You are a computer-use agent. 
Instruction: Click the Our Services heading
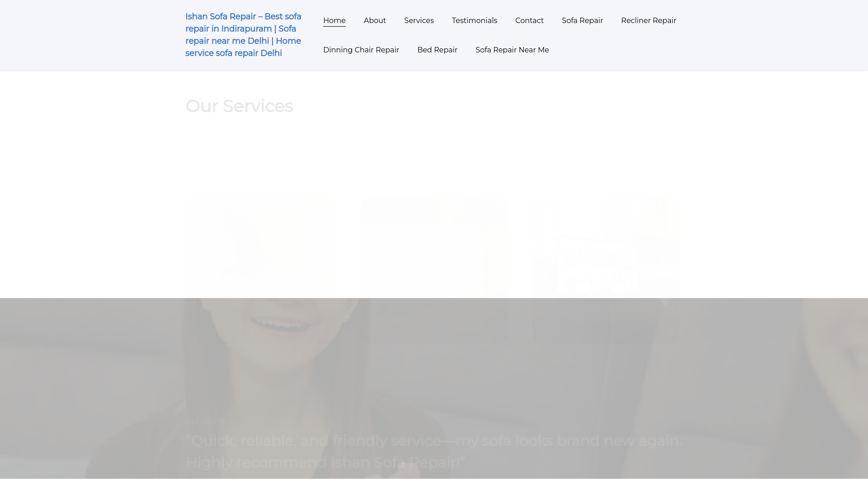tap(239, 106)
